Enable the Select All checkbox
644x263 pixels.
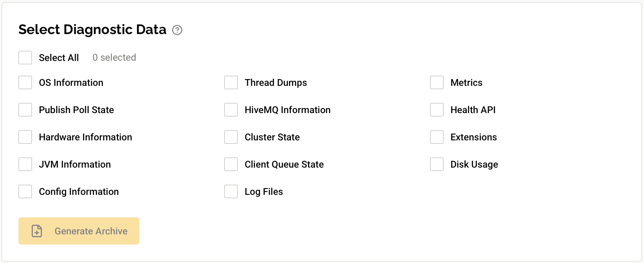click(x=25, y=58)
